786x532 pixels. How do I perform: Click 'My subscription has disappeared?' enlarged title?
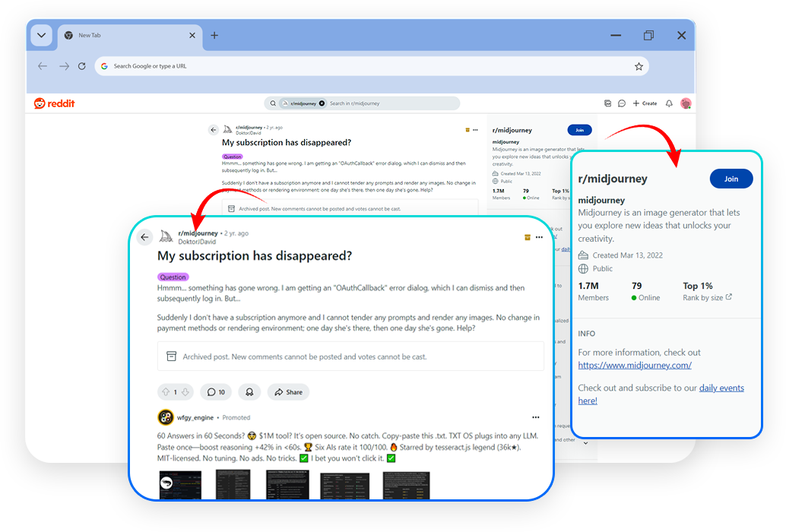coord(255,256)
